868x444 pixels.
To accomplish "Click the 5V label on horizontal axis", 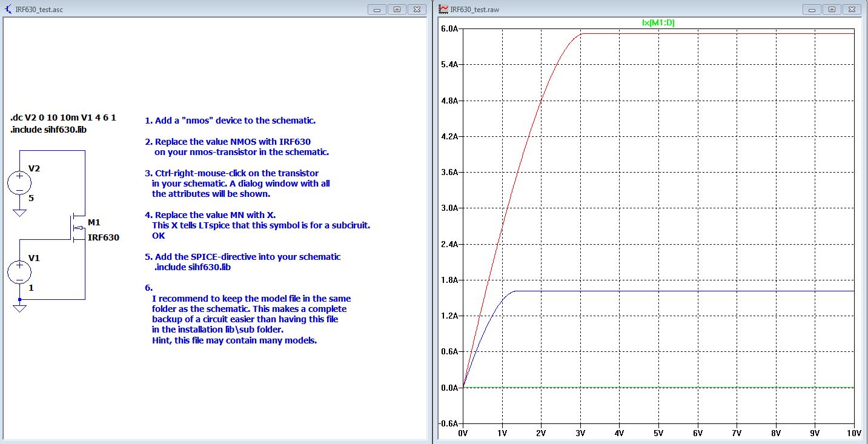I will click(658, 434).
